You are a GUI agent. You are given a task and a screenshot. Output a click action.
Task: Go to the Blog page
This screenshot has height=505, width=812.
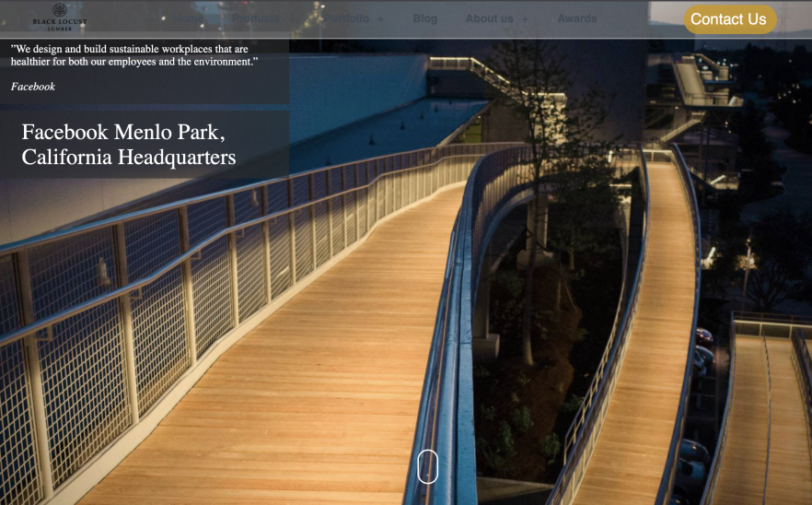pos(425,18)
